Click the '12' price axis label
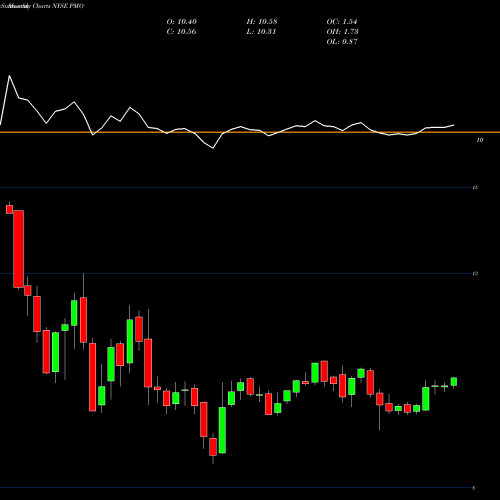This screenshot has height=500, width=500. (475, 274)
